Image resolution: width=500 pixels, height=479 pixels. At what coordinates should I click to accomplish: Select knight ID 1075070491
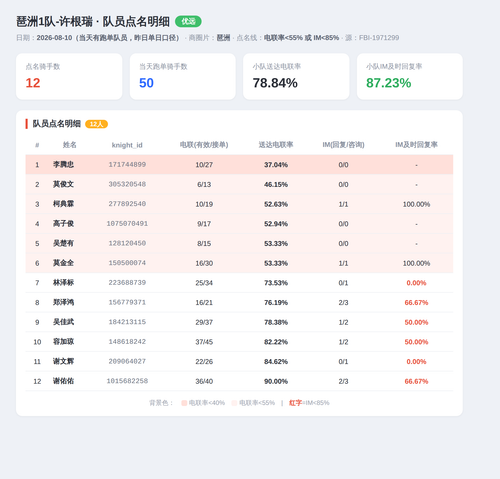(127, 223)
